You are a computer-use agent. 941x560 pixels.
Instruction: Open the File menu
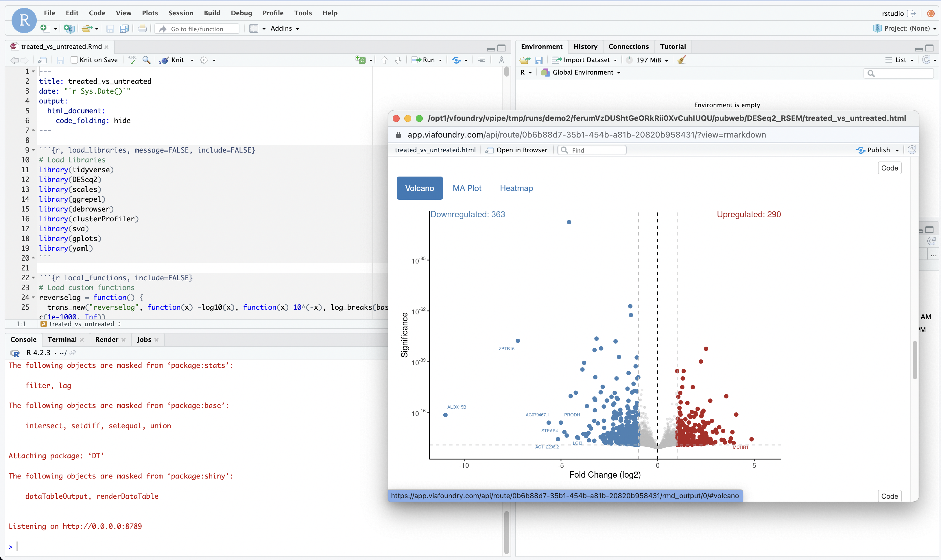pos(49,13)
